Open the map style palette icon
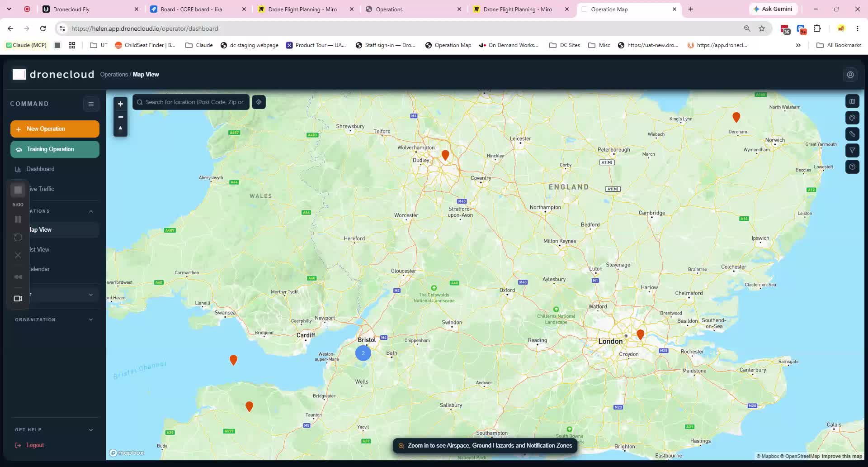The height and width of the screenshot is (467, 868). pos(852,118)
